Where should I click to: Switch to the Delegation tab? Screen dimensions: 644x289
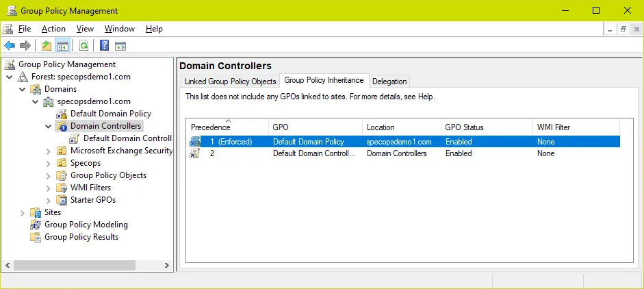tap(389, 81)
